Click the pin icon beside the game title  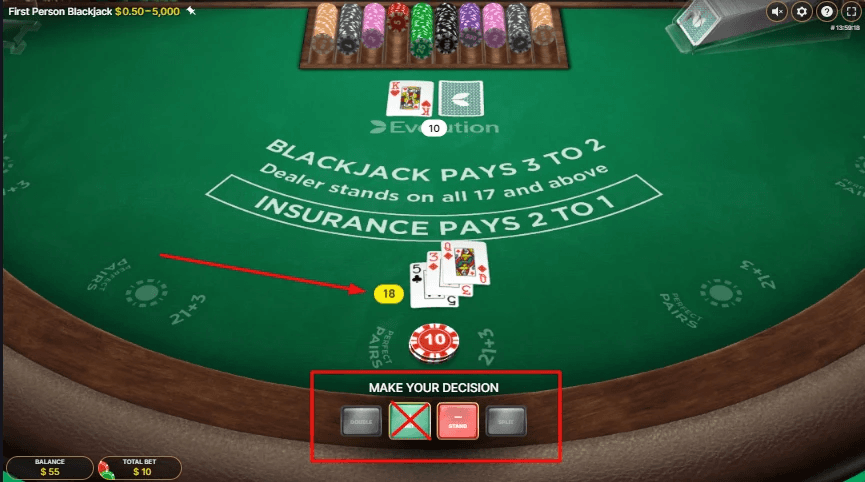coord(191,10)
